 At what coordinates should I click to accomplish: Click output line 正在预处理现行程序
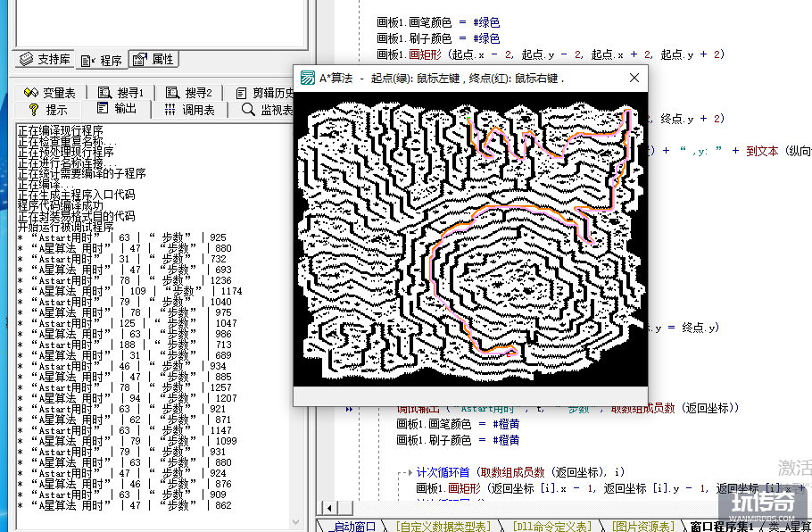[66, 152]
